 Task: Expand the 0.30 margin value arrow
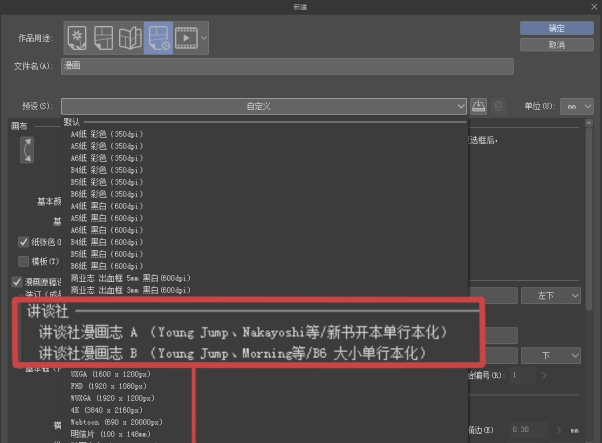tap(559, 430)
